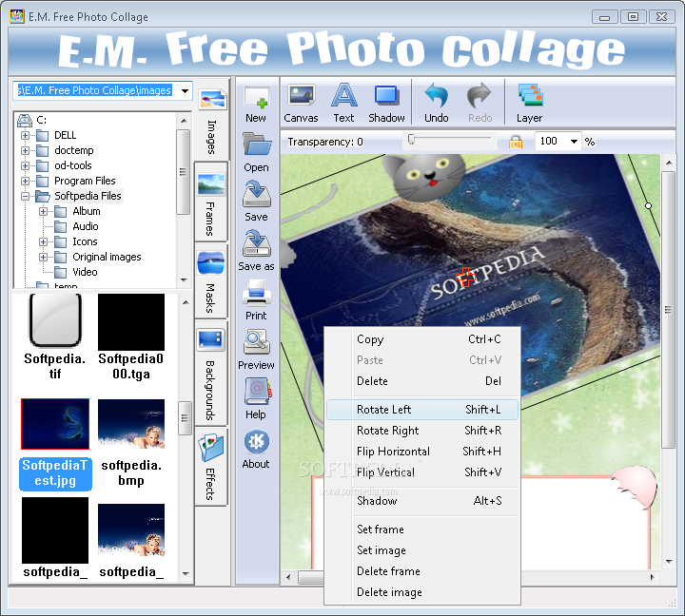Choose Copy from the context menu
This screenshot has width=685, height=616.
pyautogui.click(x=422, y=339)
